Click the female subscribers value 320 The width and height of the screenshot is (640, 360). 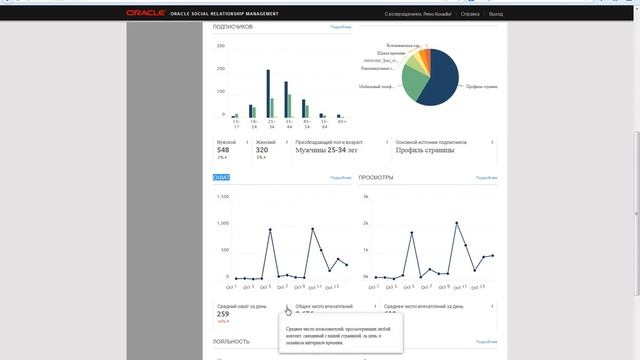[x=262, y=150]
